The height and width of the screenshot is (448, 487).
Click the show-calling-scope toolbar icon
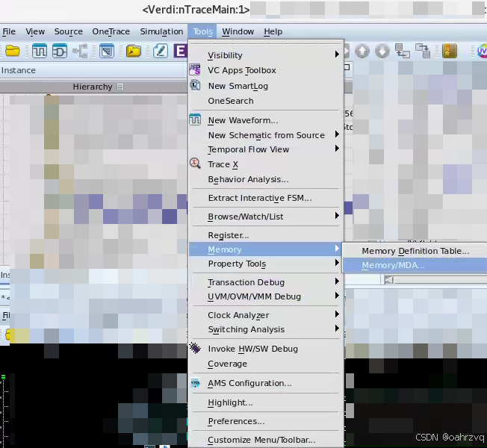coord(402,51)
